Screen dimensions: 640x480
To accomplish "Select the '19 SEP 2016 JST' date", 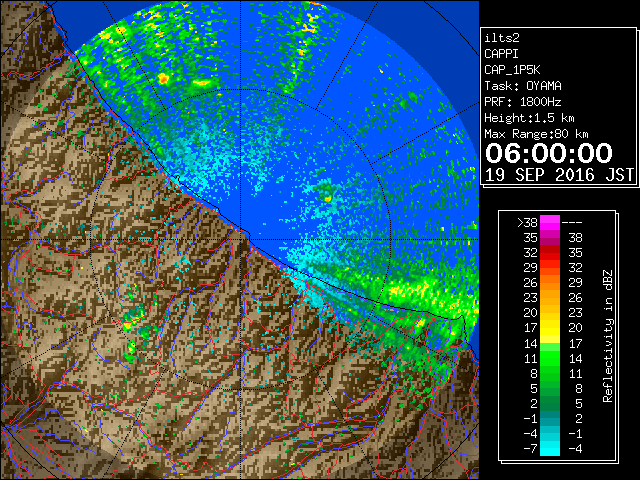I will coord(559,175).
